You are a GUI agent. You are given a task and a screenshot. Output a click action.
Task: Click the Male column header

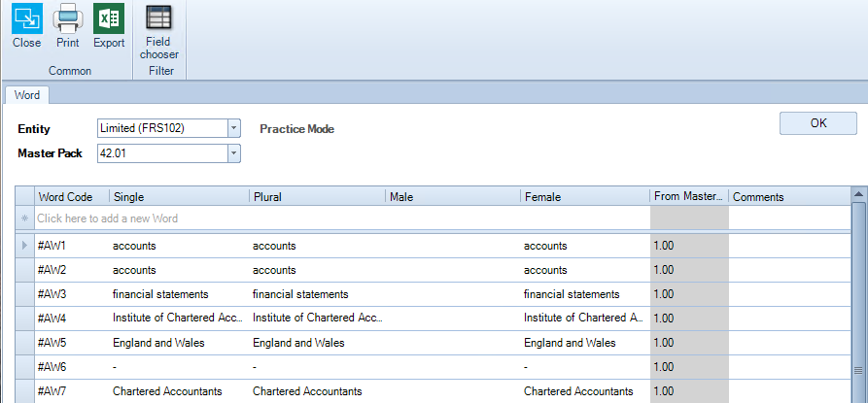pyautogui.click(x=453, y=197)
